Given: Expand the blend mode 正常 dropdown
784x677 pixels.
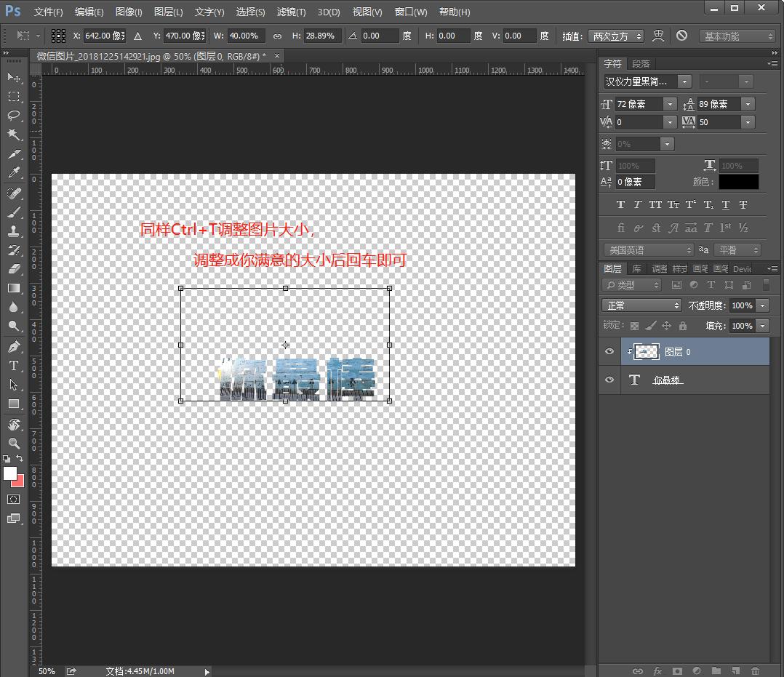Looking at the screenshot, I should (x=641, y=305).
